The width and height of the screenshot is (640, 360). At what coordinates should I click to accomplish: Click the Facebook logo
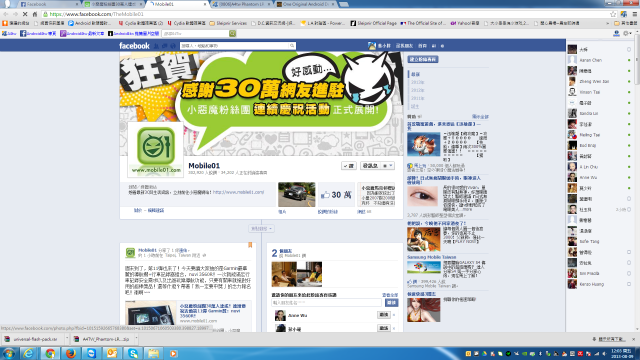pos(134,46)
